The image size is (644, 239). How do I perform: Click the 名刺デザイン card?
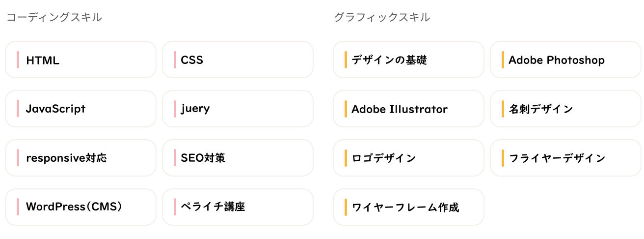coord(565,109)
